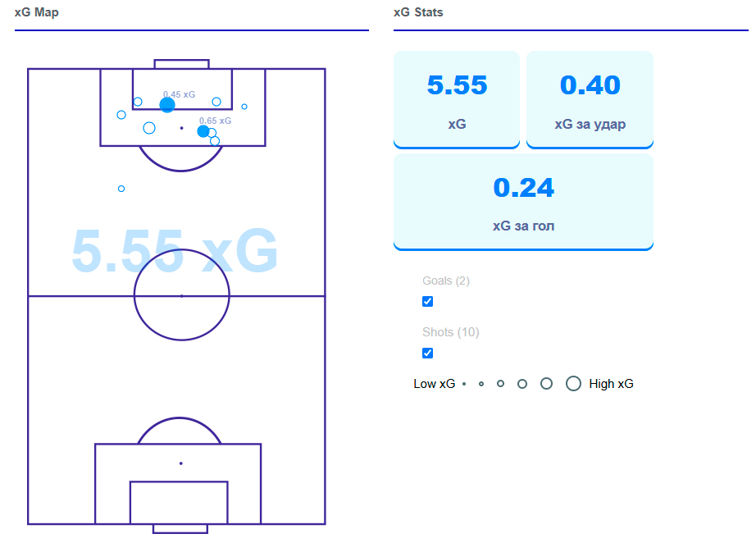Click the small shot marker right of the six-yard box
Image resolution: width=756 pixels, height=543 pixels.
coord(244,107)
